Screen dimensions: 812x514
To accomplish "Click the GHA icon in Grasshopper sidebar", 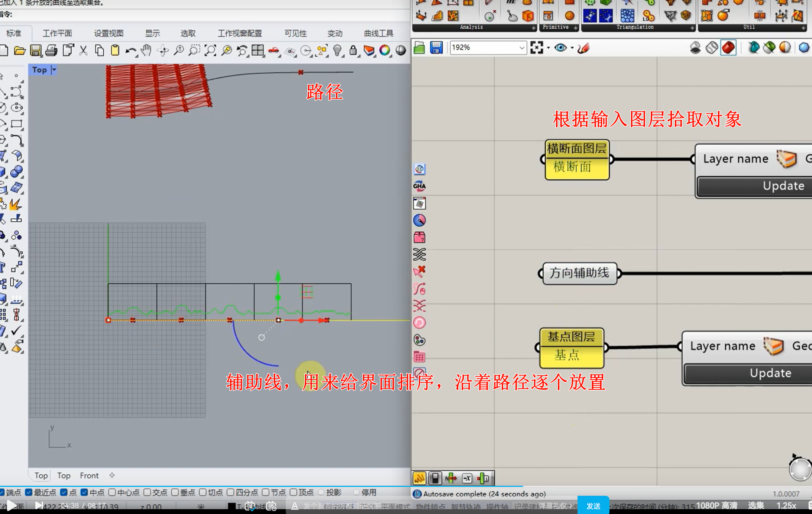I will pos(419,186).
